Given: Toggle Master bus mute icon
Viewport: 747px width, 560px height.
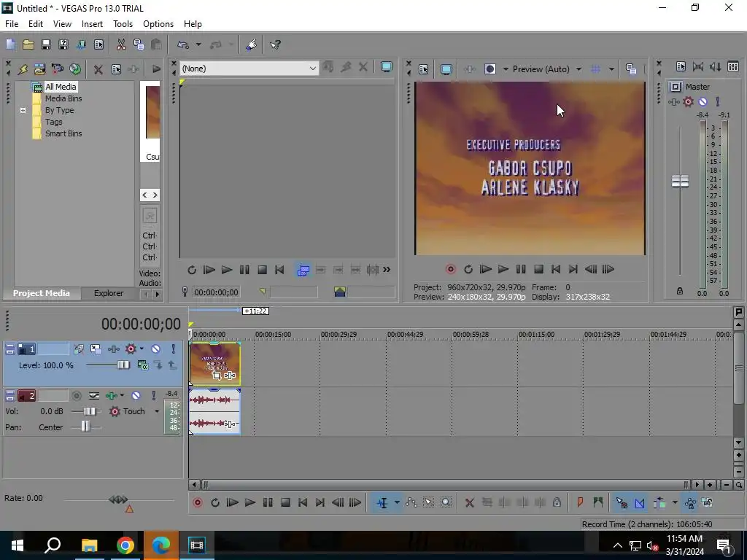Looking at the screenshot, I should (x=703, y=101).
